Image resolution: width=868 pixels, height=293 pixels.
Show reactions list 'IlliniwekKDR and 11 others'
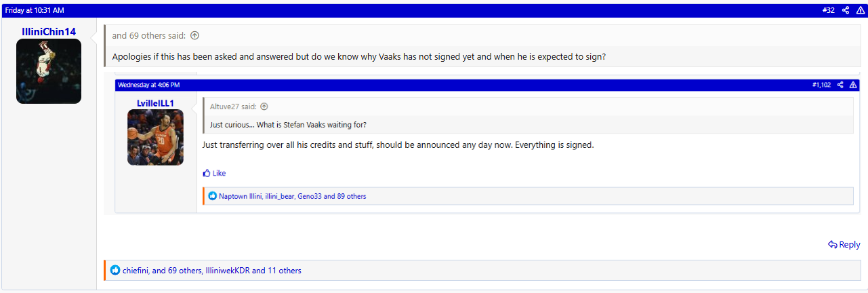pyautogui.click(x=253, y=270)
